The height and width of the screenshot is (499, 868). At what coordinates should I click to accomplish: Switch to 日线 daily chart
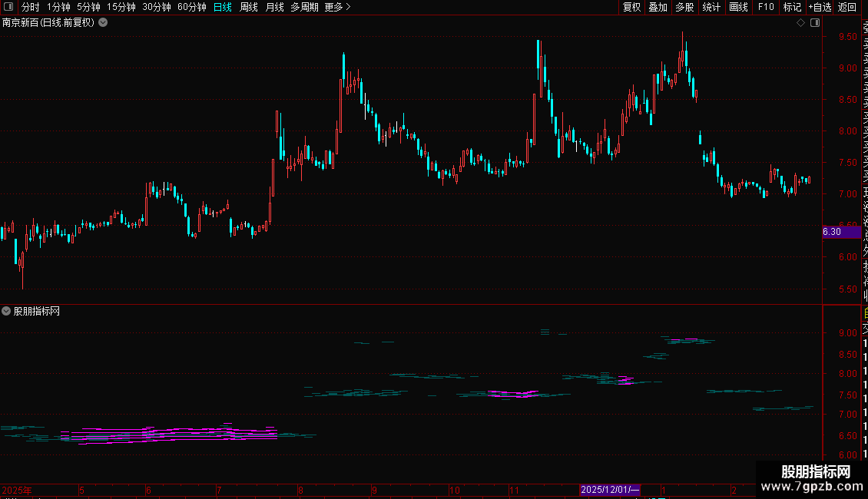[x=223, y=7]
